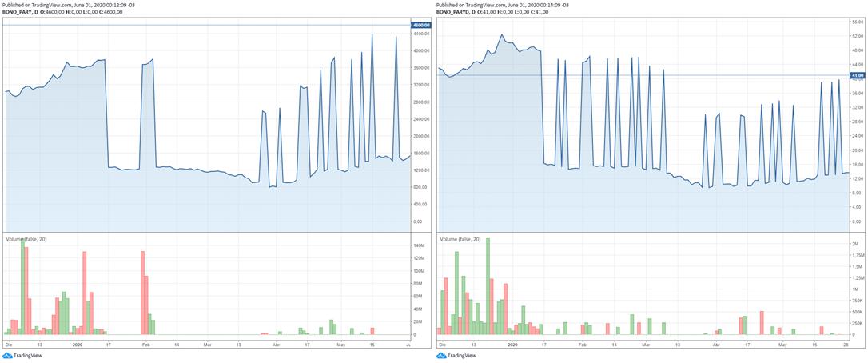Click the 2020 label on left time axis

tap(78, 345)
